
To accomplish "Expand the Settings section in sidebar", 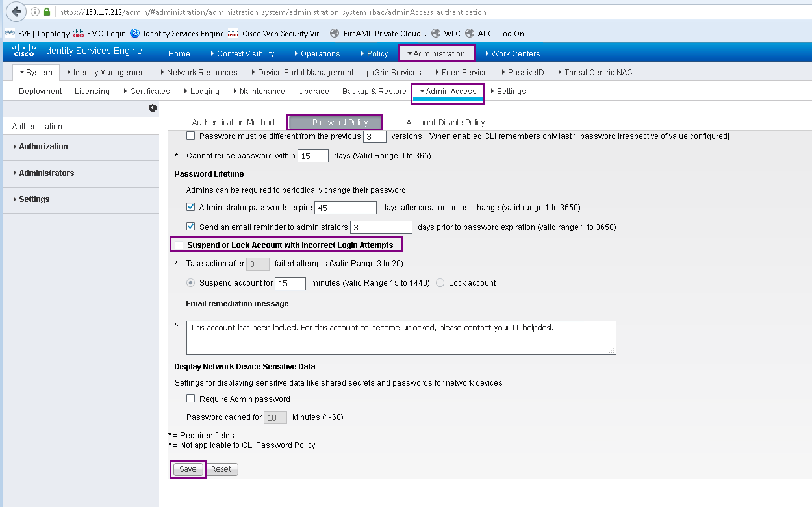I will [x=32, y=199].
